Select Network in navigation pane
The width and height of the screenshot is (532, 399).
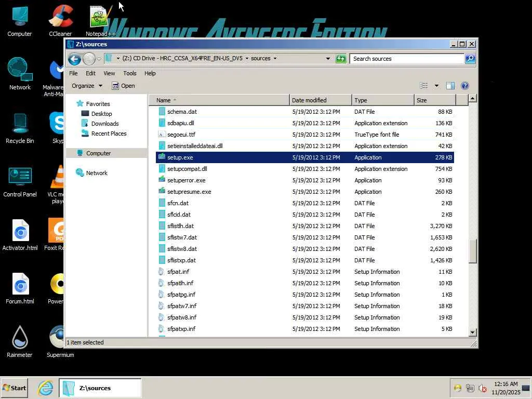(96, 172)
